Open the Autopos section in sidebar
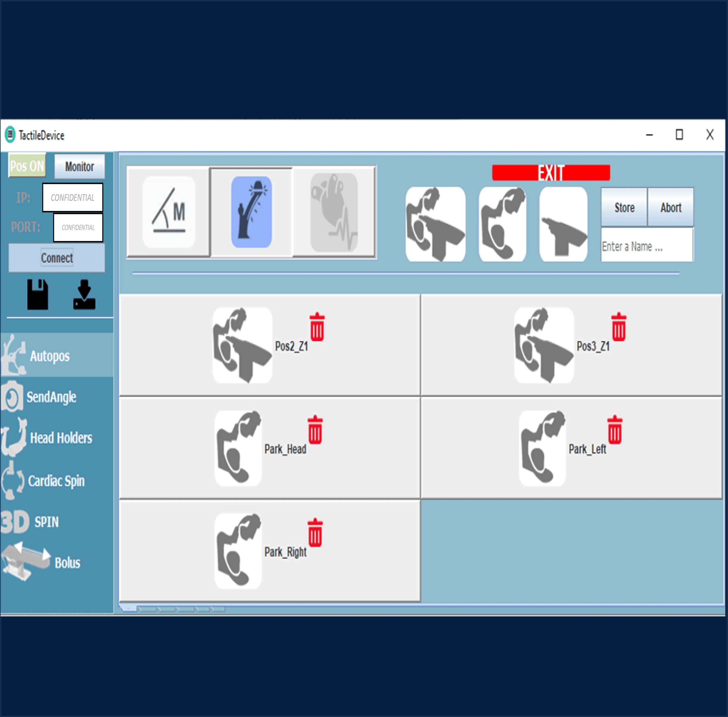This screenshot has height=717, width=728. [50, 356]
